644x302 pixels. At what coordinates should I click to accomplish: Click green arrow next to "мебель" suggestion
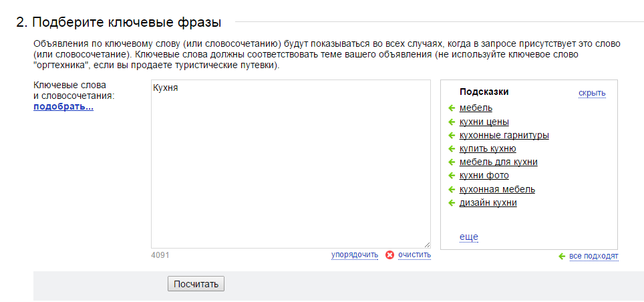452,108
